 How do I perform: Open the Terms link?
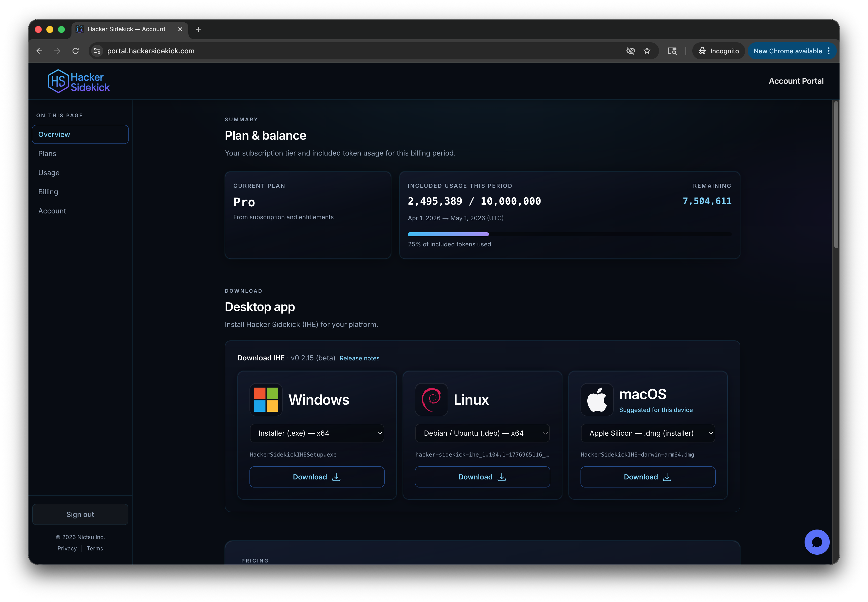click(x=95, y=548)
